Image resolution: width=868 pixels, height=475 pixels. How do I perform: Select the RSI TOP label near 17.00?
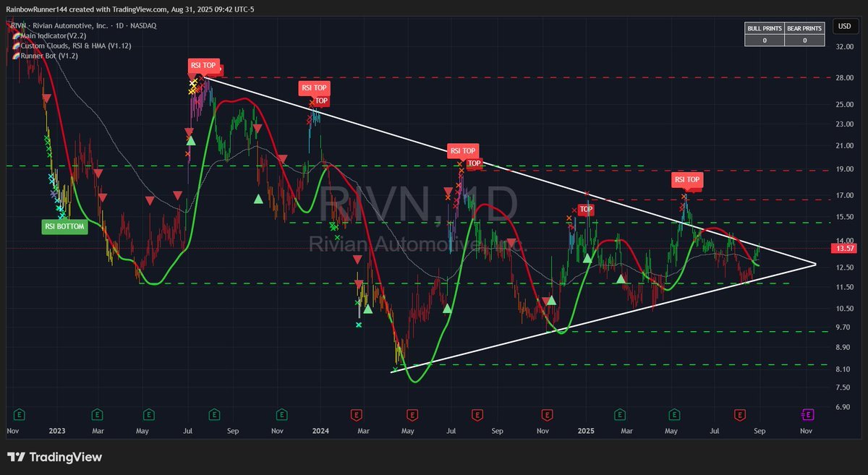pyautogui.click(x=687, y=179)
